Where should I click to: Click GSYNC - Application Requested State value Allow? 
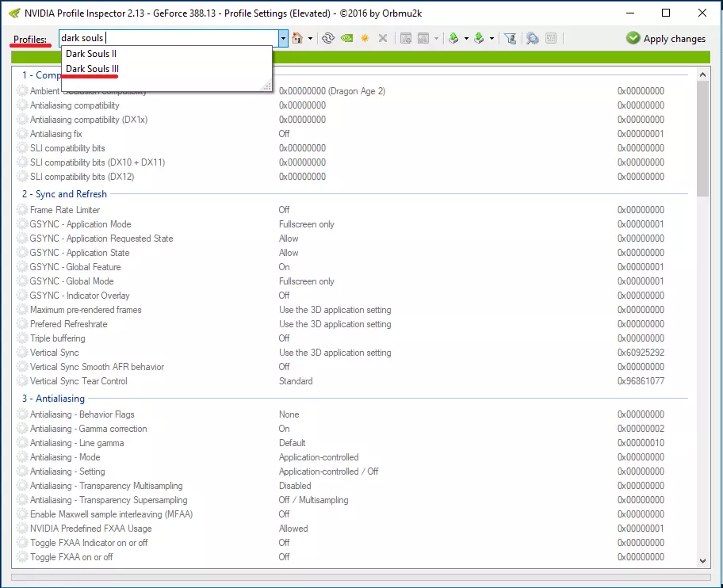[289, 239]
